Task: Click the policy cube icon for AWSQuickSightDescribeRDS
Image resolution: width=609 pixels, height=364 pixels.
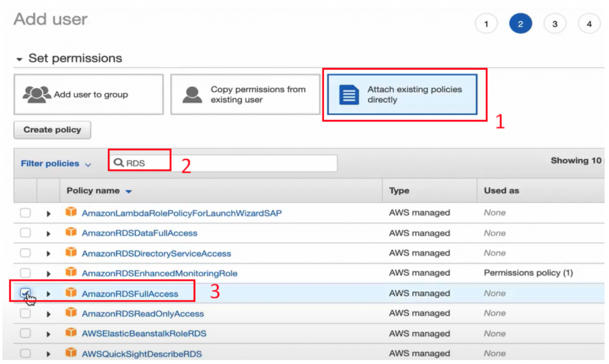Action: click(71, 352)
